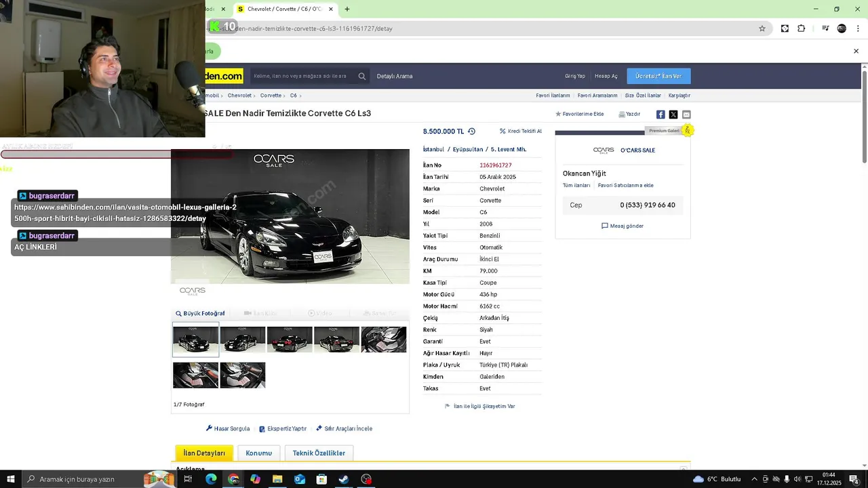This screenshot has height=488, width=868.
Task: Select the second Corvette thumbnail
Action: pyautogui.click(x=243, y=340)
